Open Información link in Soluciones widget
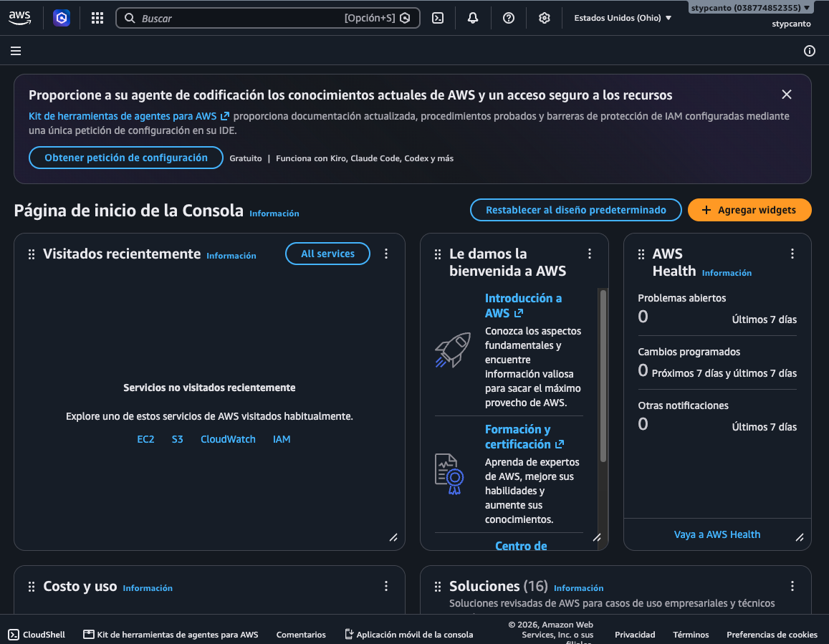Screen dimensions: 829x644 (x=578, y=588)
